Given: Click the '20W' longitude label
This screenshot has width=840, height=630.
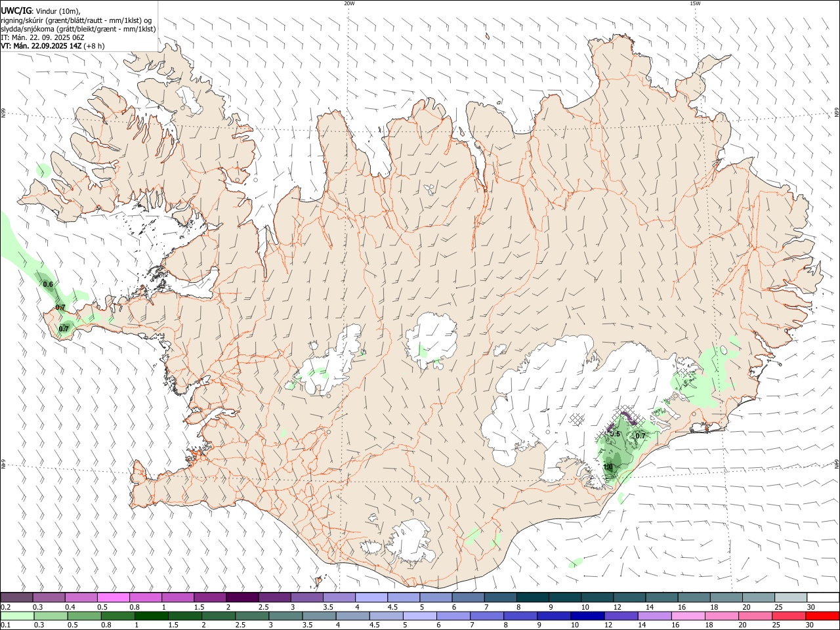Looking at the screenshot, I should tap(349, 3).
